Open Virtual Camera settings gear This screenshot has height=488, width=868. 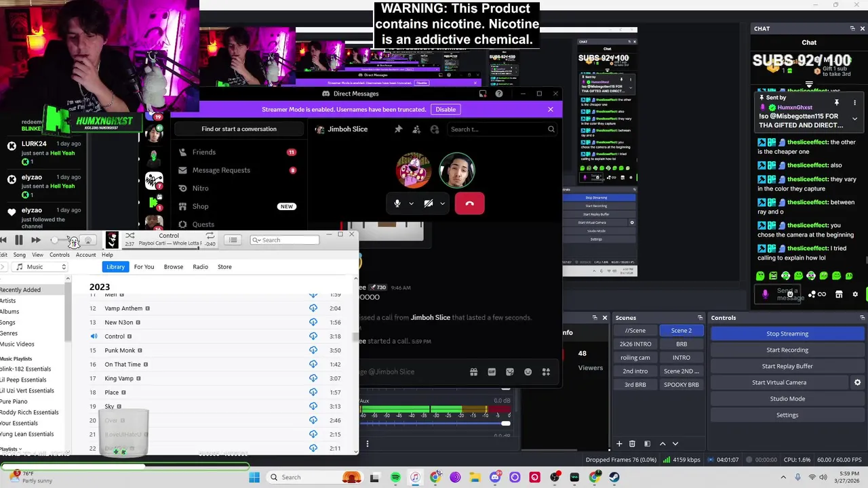coord(857,382)
